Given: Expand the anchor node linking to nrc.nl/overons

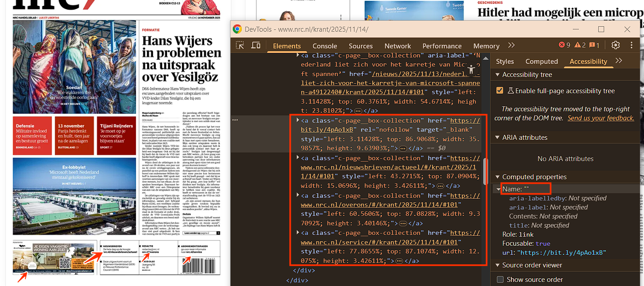Looking at the screenshot, I should [x=298, y=195].
